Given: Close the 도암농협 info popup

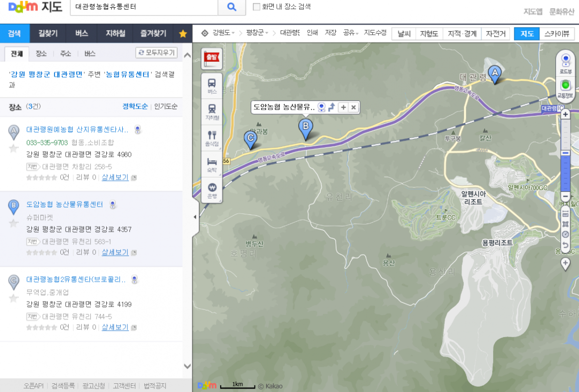Looking at the screenshot, I should pyautogui.click(x=353, y=107).
